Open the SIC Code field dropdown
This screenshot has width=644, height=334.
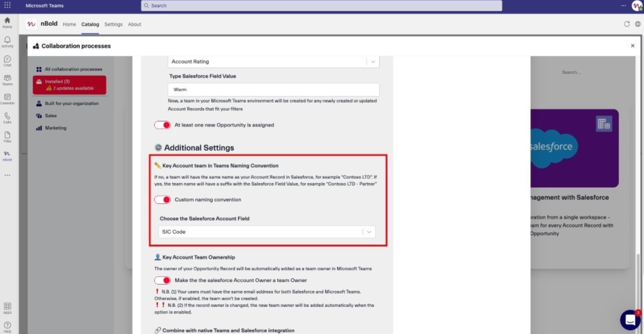point(369,232)
